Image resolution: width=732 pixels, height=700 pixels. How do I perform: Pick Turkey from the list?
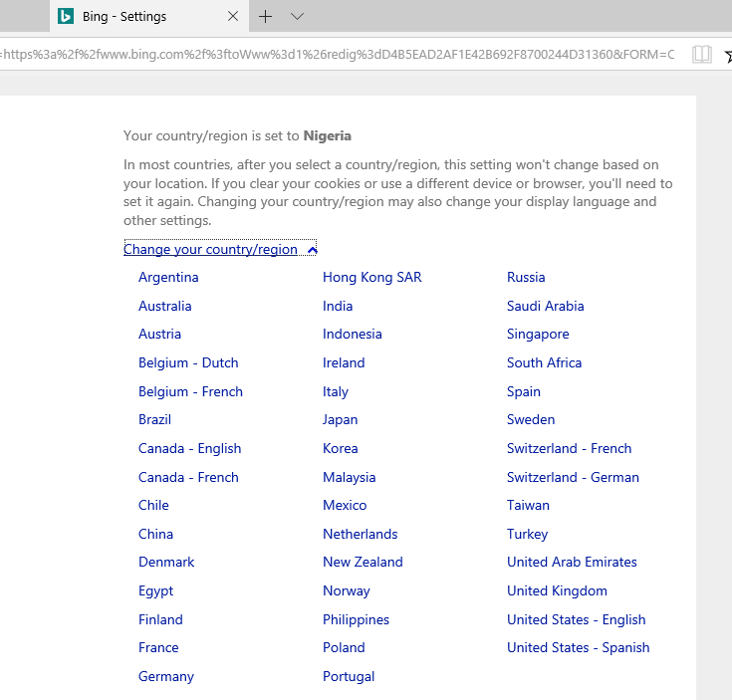pyautogui.click(x=528, y=535)
